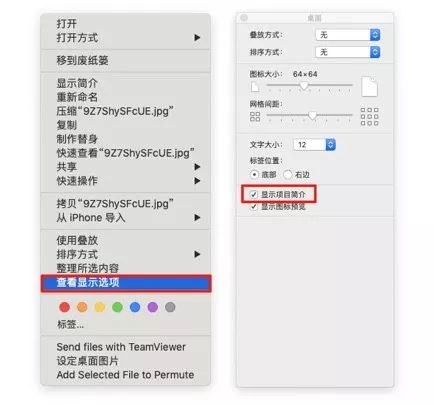Screen dimensions: 434x405
Task: Choose 移到废纸篓 menu item
Action: [126, 61]
